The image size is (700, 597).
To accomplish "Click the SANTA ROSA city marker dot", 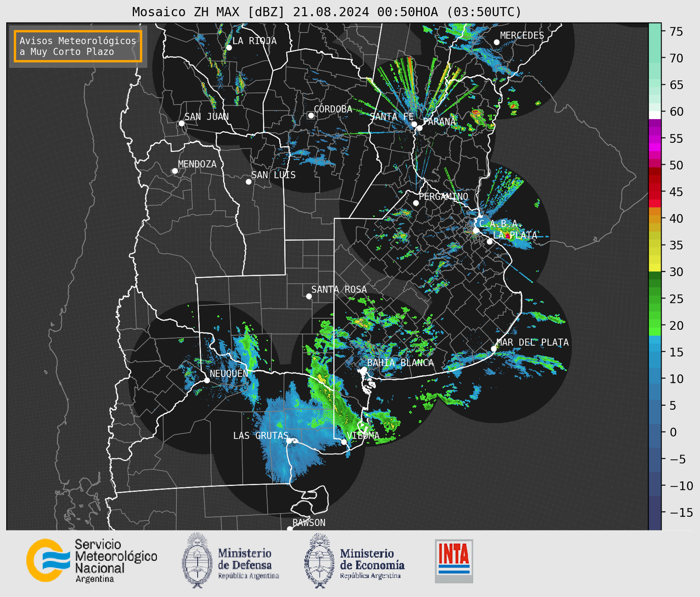I will (309, 296).
